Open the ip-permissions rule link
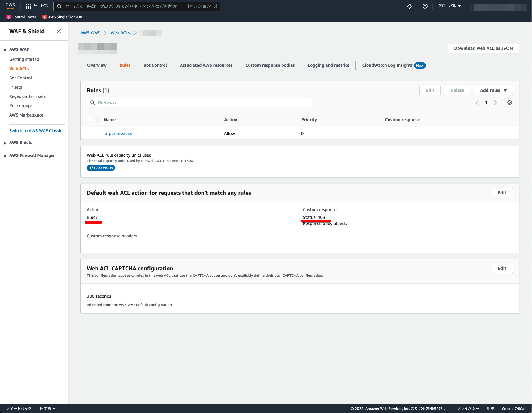The image size is (532, 413). (x=118, y=133)
